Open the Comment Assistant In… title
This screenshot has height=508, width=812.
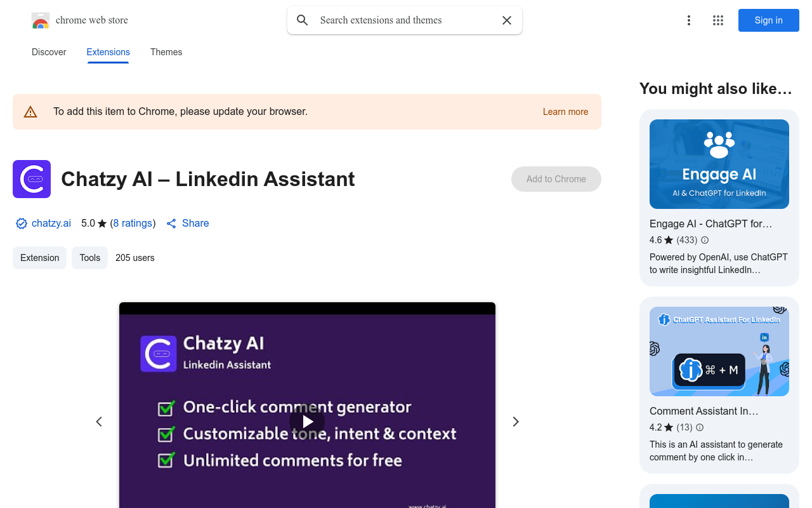tap(704, 411)
